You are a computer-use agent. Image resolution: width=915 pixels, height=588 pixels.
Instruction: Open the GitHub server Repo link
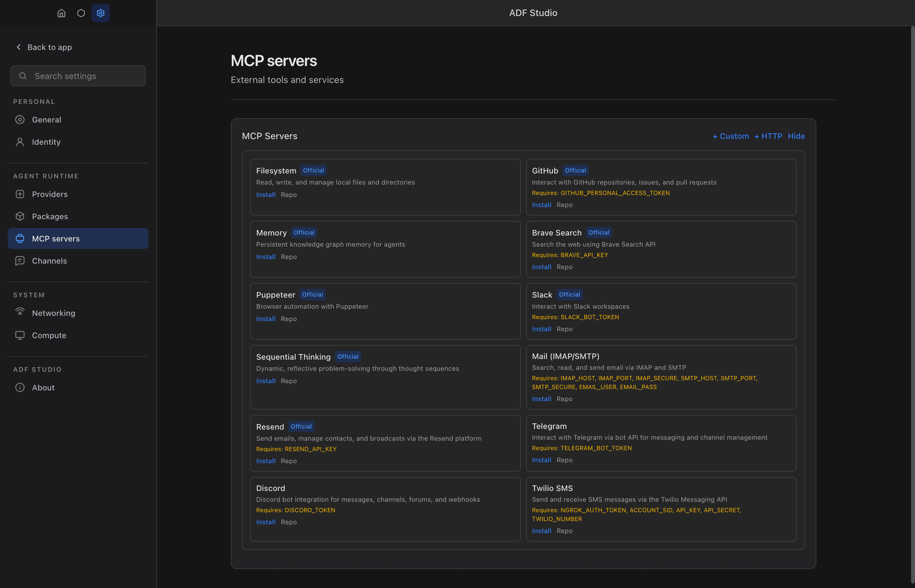[564, 205]
